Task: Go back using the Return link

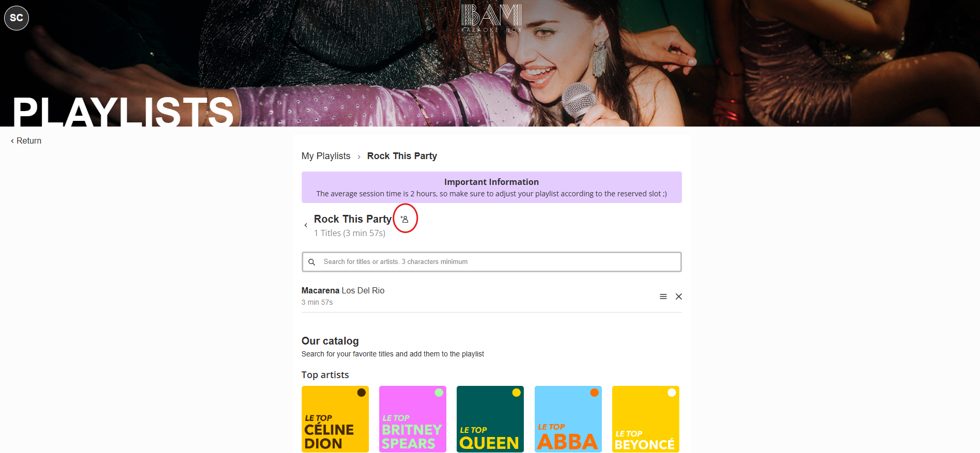Action: point(26,141)
